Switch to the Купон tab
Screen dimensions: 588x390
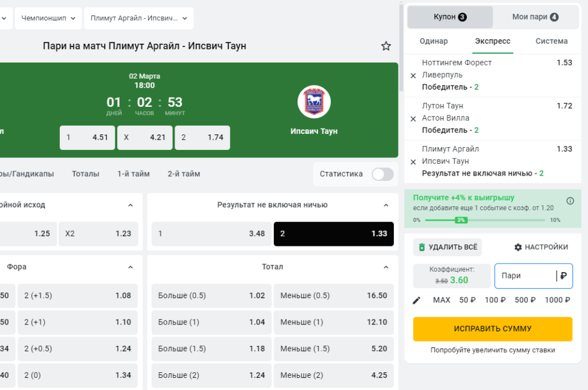[450, 17]
